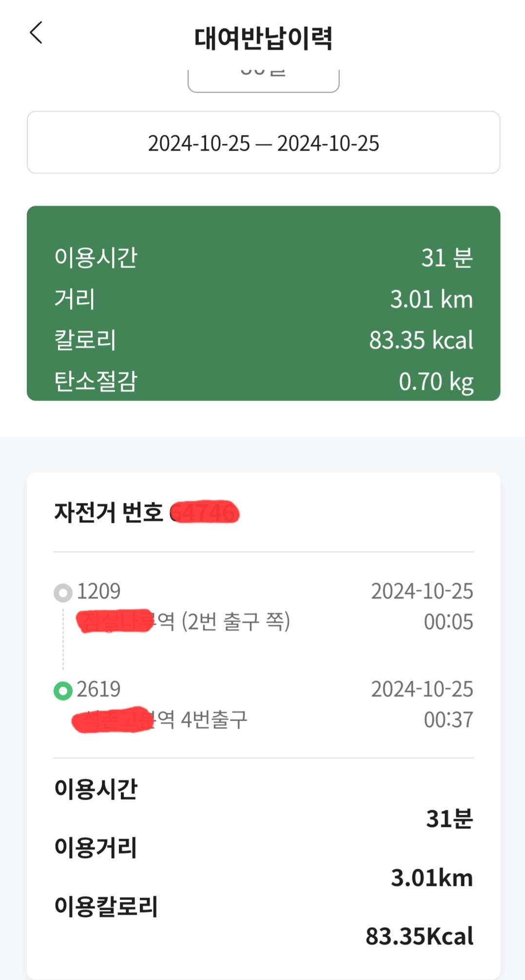Tap the return time 00:37
The height and width of the screenshot is (980, 525).
448,720
